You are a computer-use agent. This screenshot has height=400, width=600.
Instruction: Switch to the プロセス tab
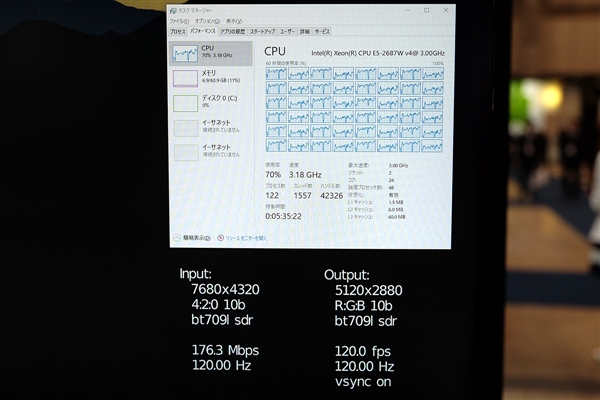coord(178,32)
